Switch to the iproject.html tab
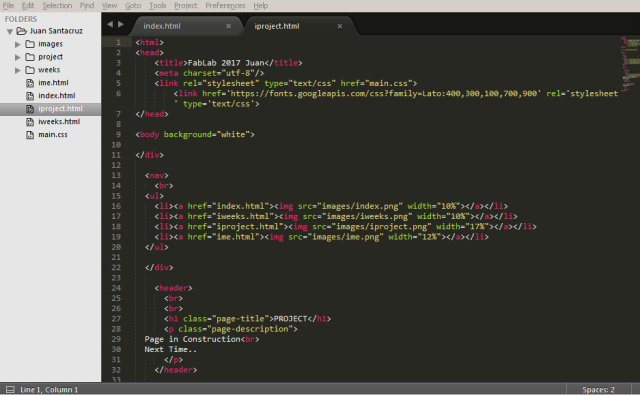This screenshot has width=640, height=395. [277, 26]
